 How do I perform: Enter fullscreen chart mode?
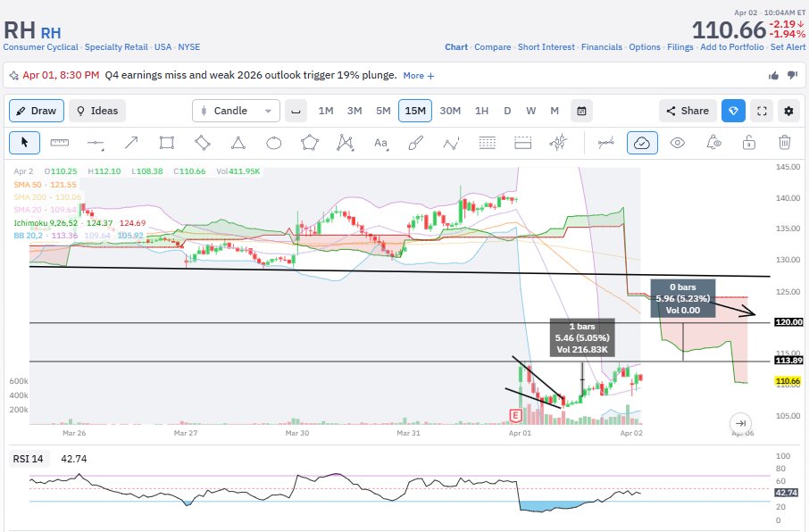pos(762,111)
